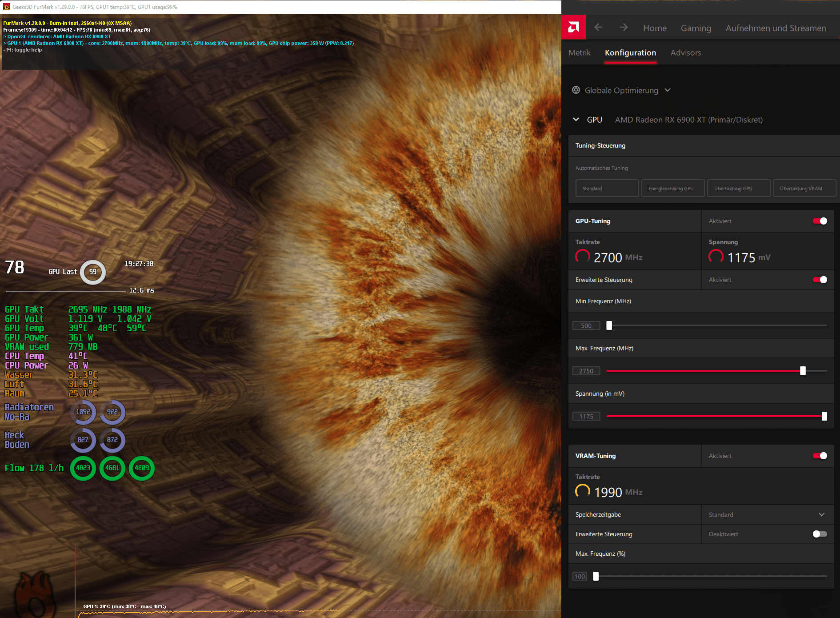Open the Gaming tab
Screen dimensions: 840x618
pyautogui.click(x=696, y=28)
